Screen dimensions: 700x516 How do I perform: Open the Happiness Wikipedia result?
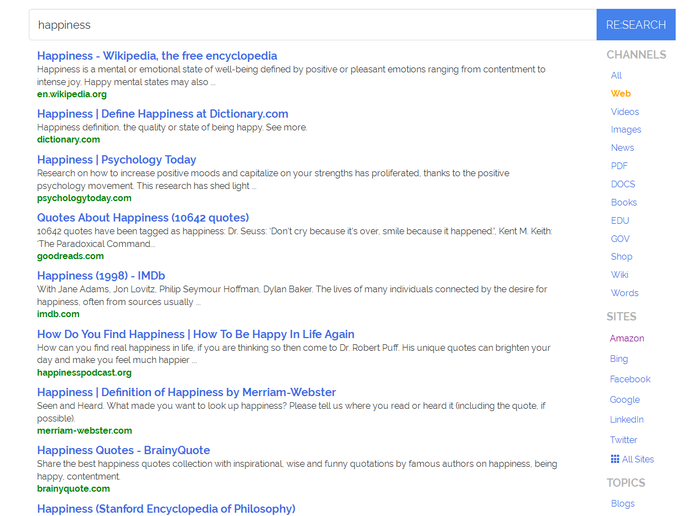coord(157,56)
